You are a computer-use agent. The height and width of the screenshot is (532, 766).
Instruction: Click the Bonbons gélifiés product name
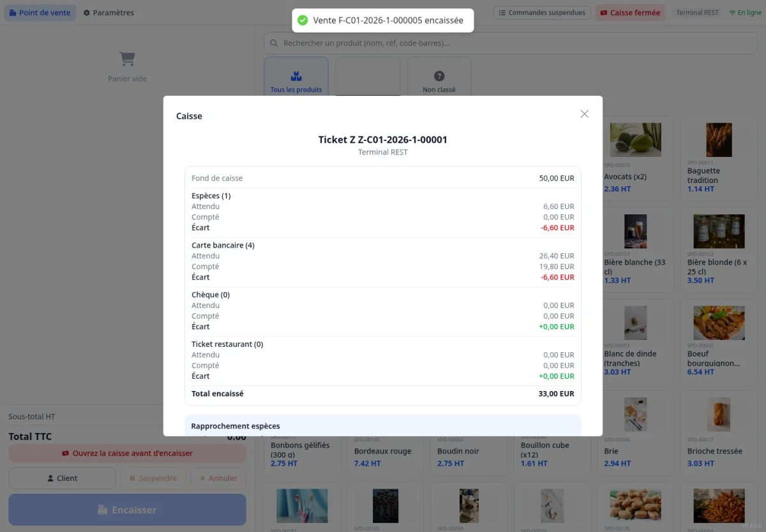point(300,450)
